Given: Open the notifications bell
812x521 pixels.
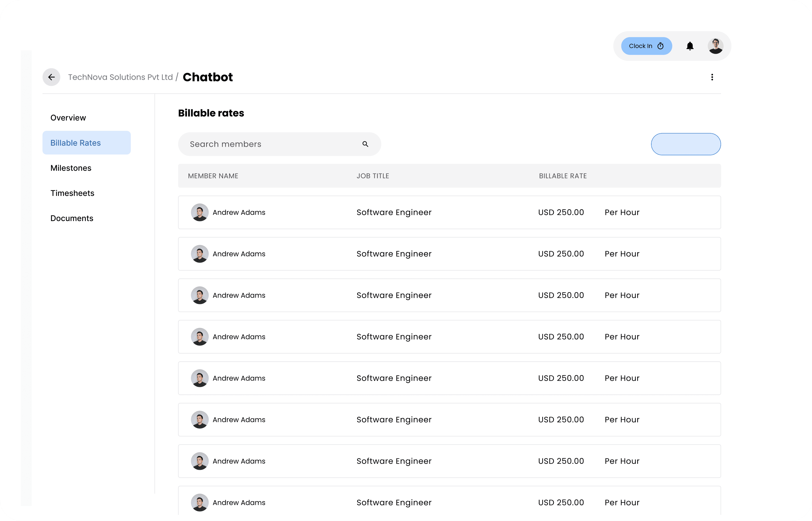Looking at the screenshot, I should point(690,46).
